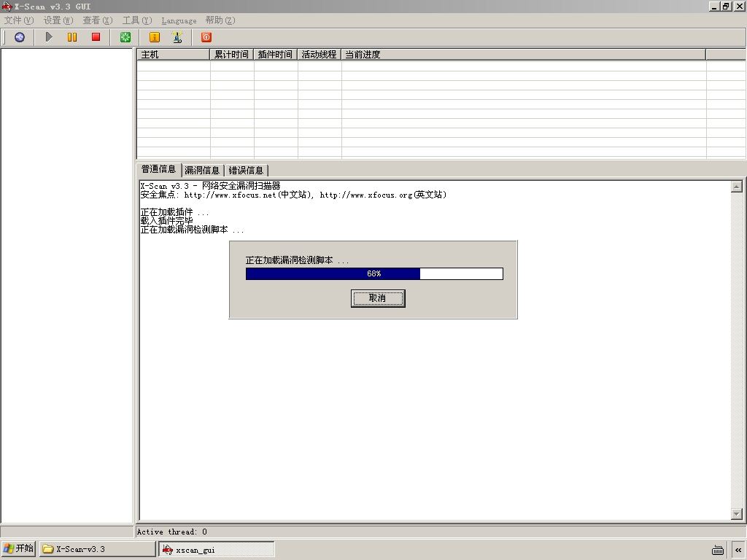The width and height of the screenshot is (747, 560).
Task: Click the 插件时间 column header
Action: click(x=275, y=54)
